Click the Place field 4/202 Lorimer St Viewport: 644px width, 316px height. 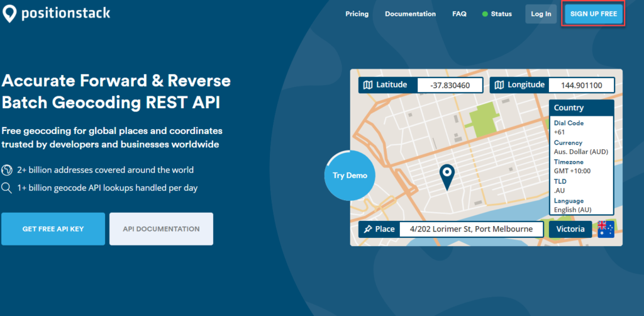pos(472,229)
